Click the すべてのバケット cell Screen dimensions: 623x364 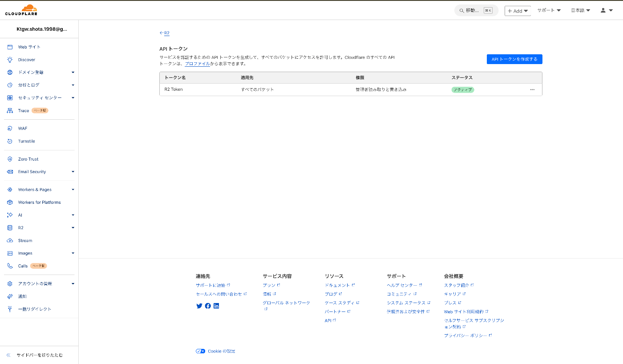click(x=257, y=89)
